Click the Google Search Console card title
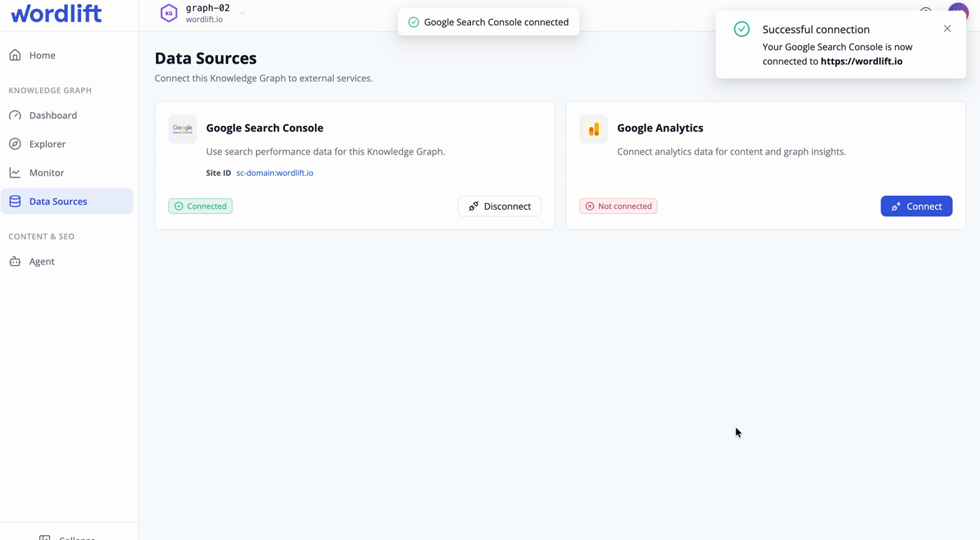 pos(265,128)
